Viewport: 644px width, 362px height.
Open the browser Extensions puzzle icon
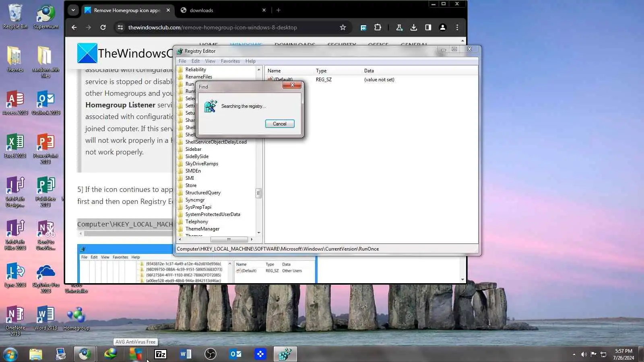(378, 27)
